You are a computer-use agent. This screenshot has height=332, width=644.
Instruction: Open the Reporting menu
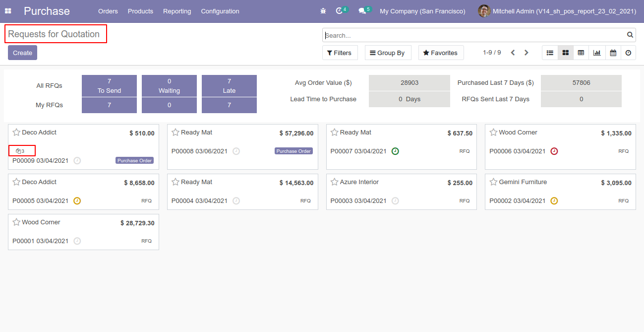(x=177, y=11)
